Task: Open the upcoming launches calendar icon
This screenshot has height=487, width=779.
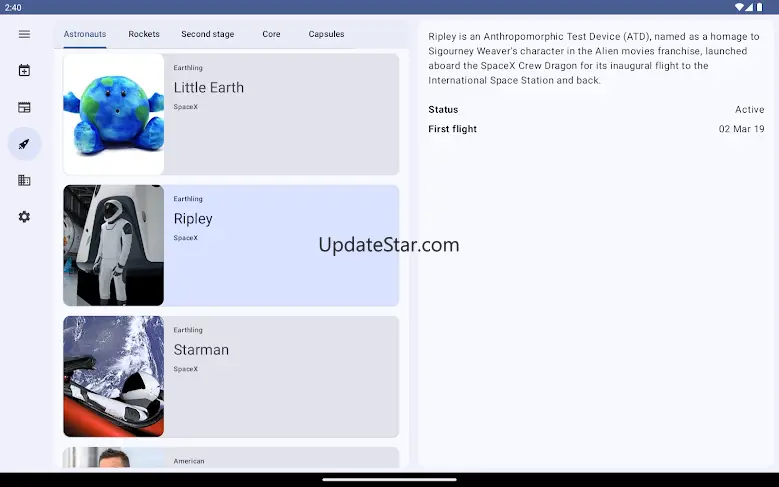Action: [24, 71]
